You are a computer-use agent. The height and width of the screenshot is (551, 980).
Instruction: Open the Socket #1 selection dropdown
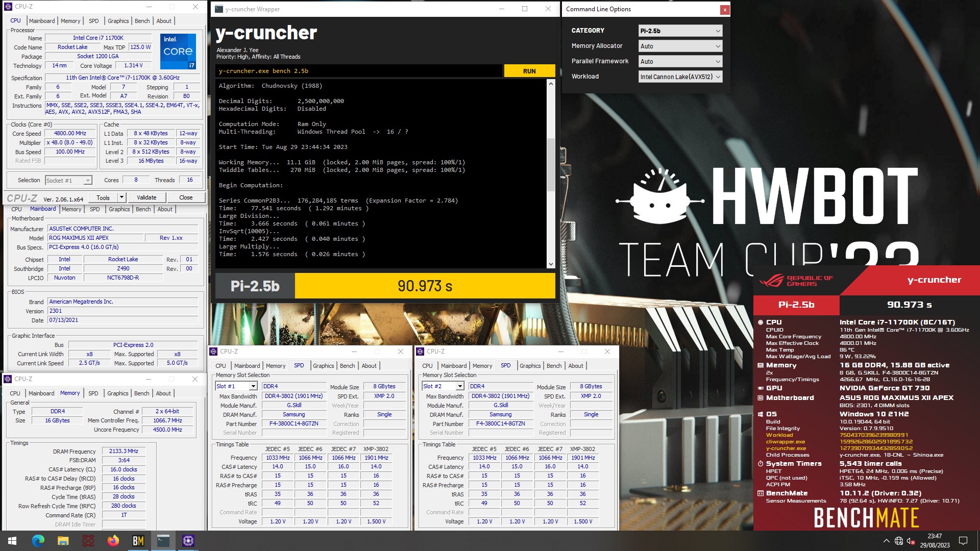68,181
